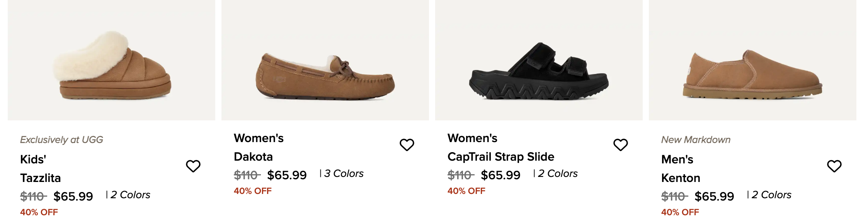868x223 pixels.
Task: Select the Kenton product name
Action: (x=681, y=178)
